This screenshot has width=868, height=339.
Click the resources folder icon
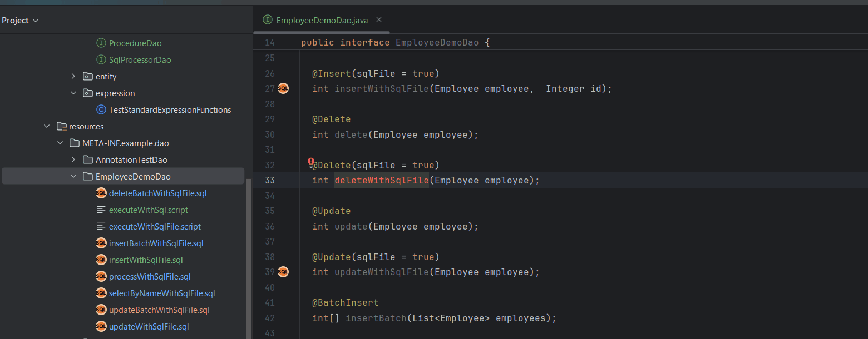pyautogui.click(x=61, y=127)
